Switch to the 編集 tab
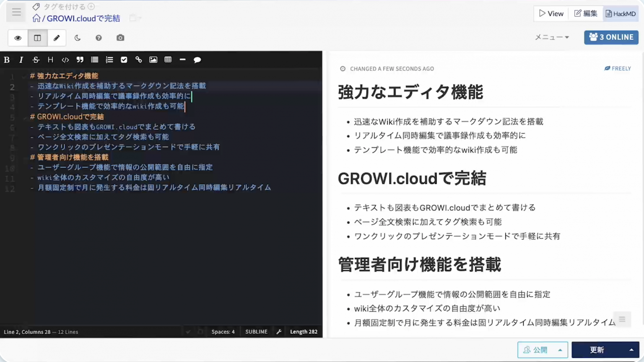The height and width of the screenshot is (362, 644). pos(586,13)
